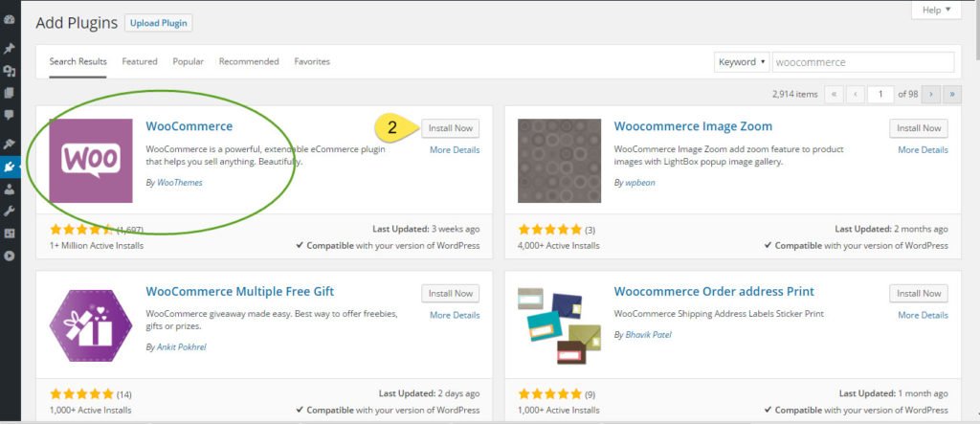
Task: Click the Upload Plugin button
Action: (x=159, y=23)
